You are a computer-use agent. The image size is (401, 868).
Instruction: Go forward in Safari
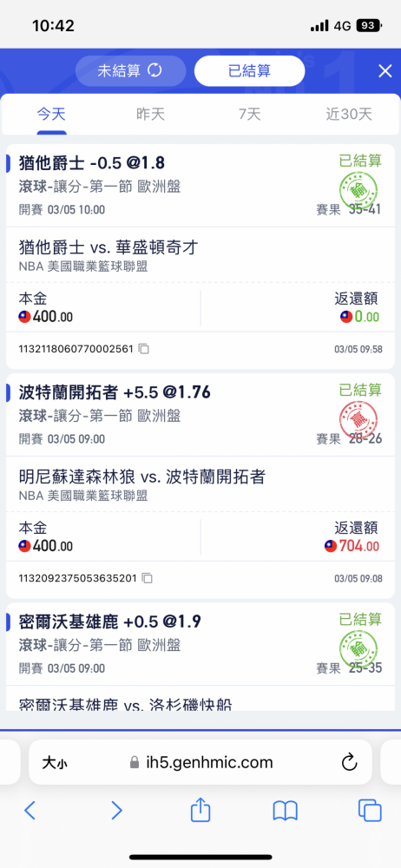pos(116,811)
